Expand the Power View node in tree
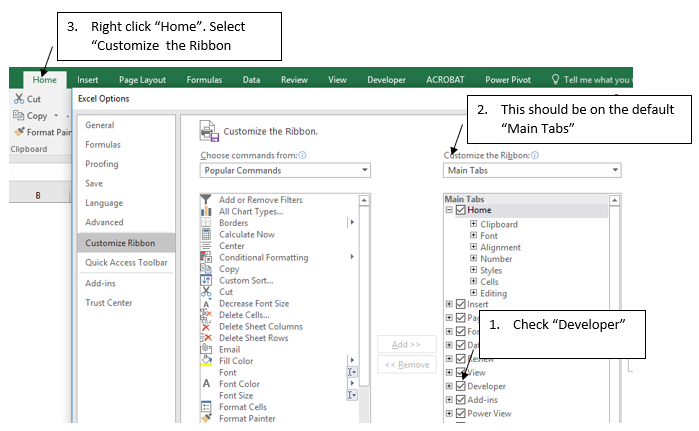Image resolution: width=699 pixels, height=431 pixels. pyautogui.click(x=449, y=414)
